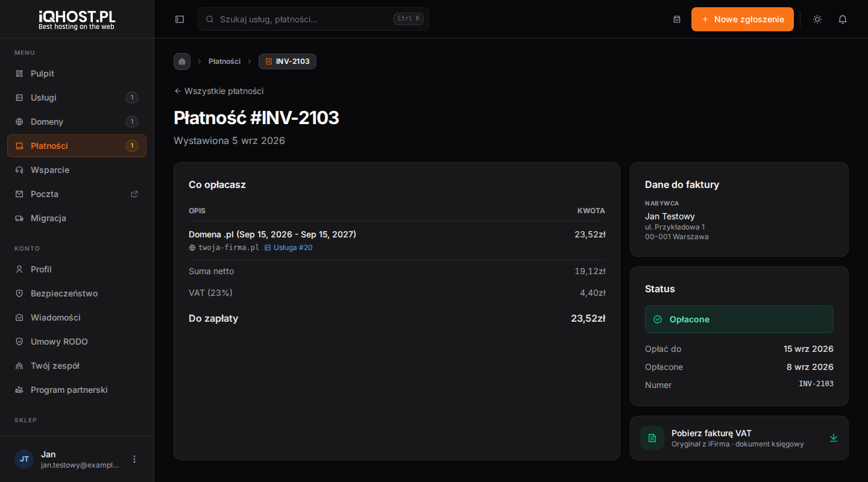Viewport: 868px width, 482px height.
Task: Open Bezpieczeństwo settings
Action: tap(77, 293)
